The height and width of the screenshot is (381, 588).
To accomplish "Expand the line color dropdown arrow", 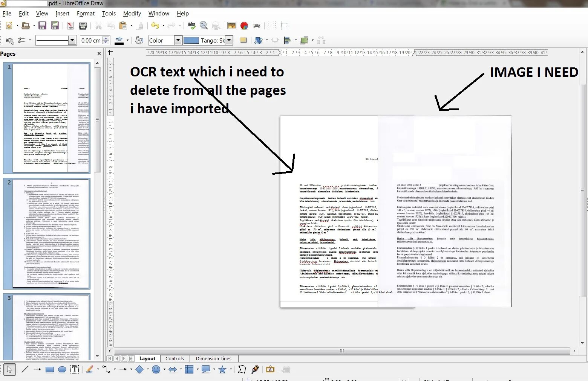I will tap(127, 40).
